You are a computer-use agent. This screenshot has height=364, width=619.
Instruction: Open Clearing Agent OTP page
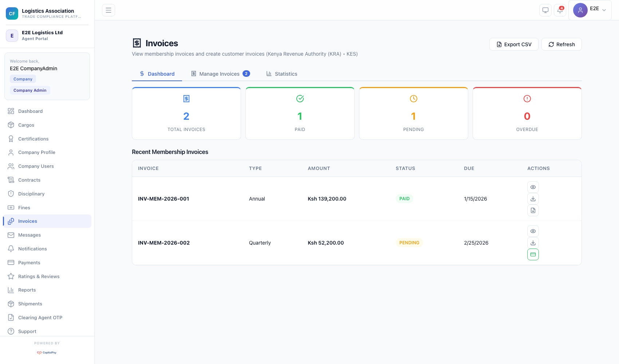pyautogui.click(x=40, y=318)
